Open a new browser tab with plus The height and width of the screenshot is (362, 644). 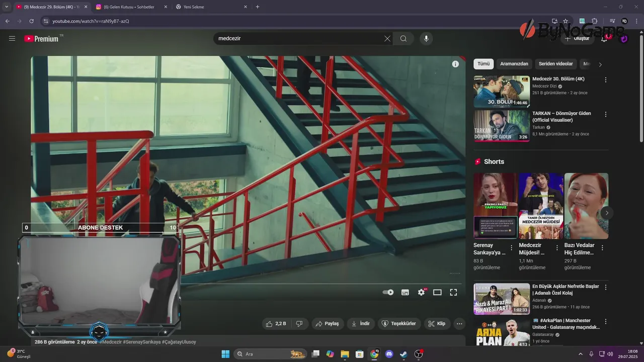(258, 7)
